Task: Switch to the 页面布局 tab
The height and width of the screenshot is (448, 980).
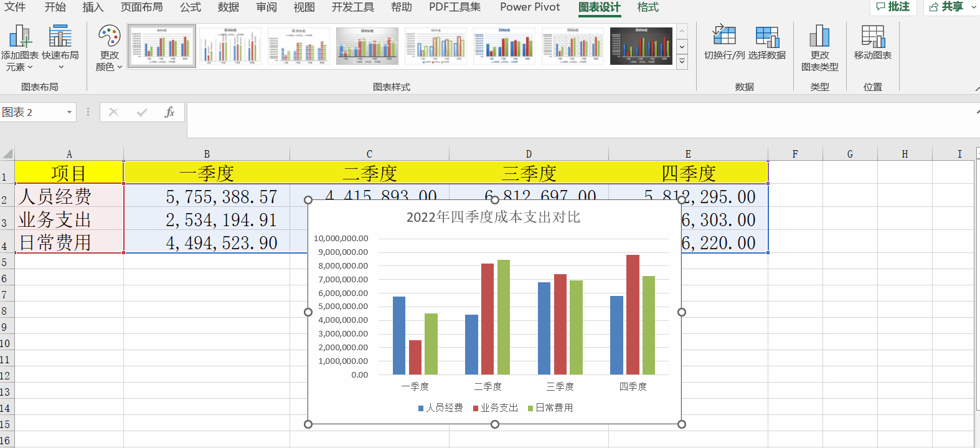Action: click(x=142, y=7)
